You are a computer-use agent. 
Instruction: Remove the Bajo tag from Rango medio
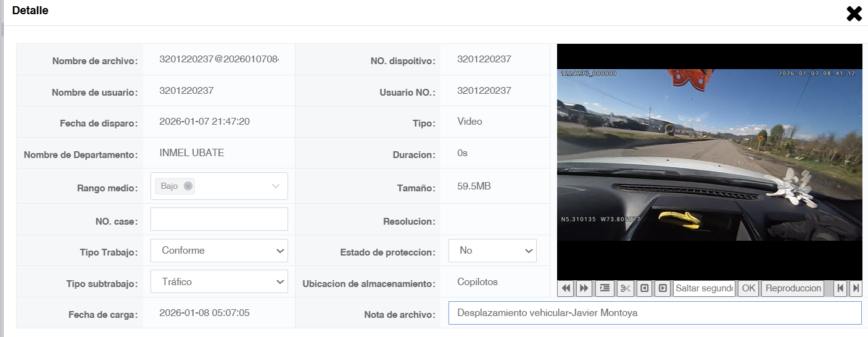click(188, 186)
